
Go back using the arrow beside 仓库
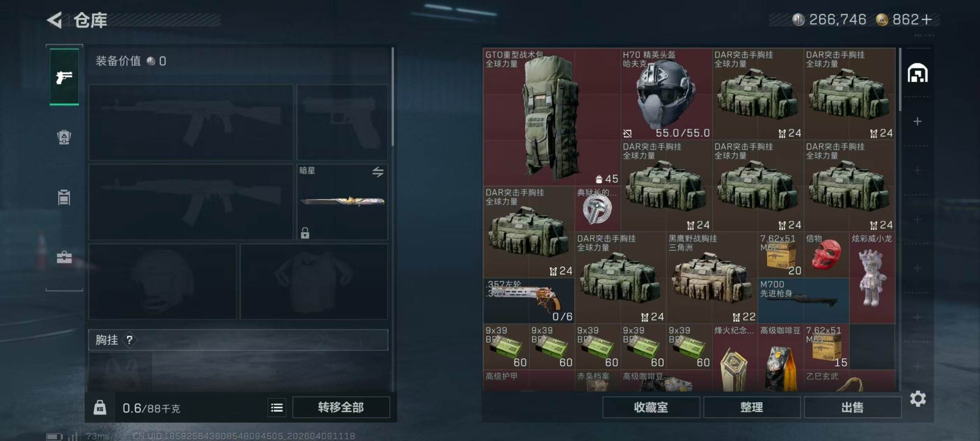point(55,20)
